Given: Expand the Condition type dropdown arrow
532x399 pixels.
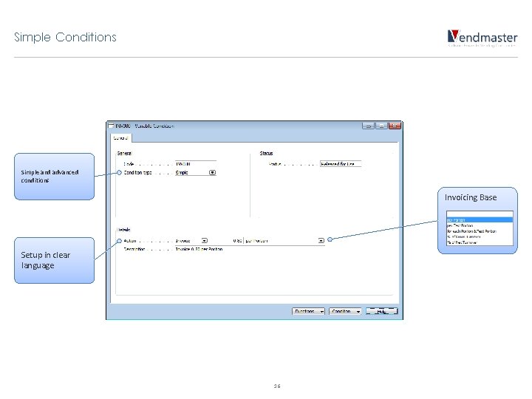Looking at the screenshot, I should click(x=212, y=173).
